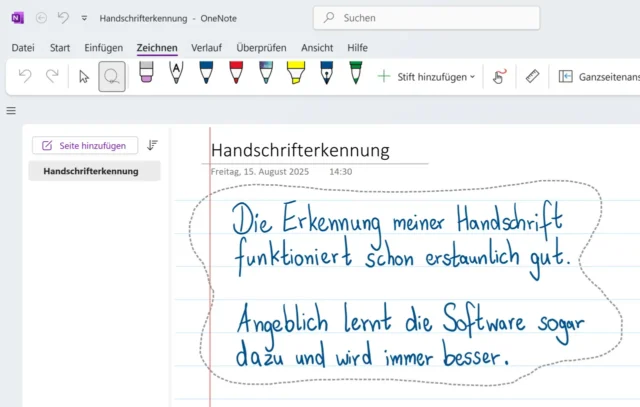Toggle draw with touch mode
This screenshot has width=640, height=407.
click(x=498, y=76)
